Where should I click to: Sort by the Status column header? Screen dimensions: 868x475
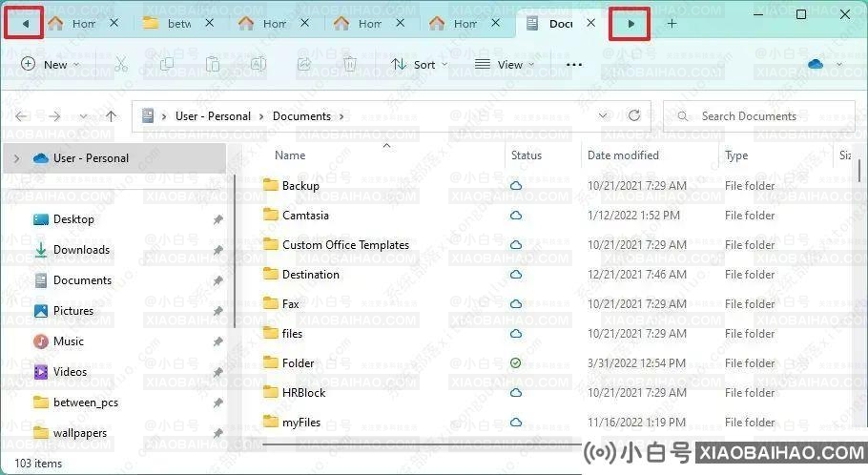(x=527, y=155)
